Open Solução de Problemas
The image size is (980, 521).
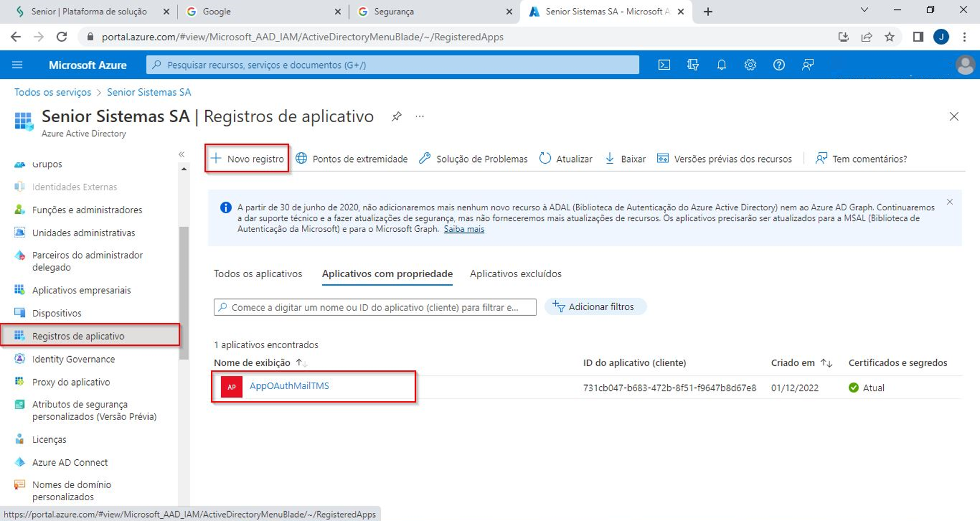pos(473,158)
